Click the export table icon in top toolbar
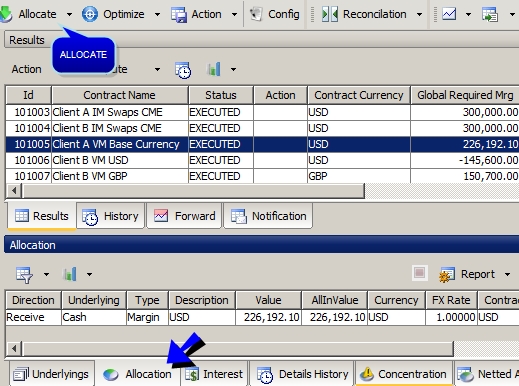Image resolution: width=519 pixels, height=386 pixels. tap(490, 15)
